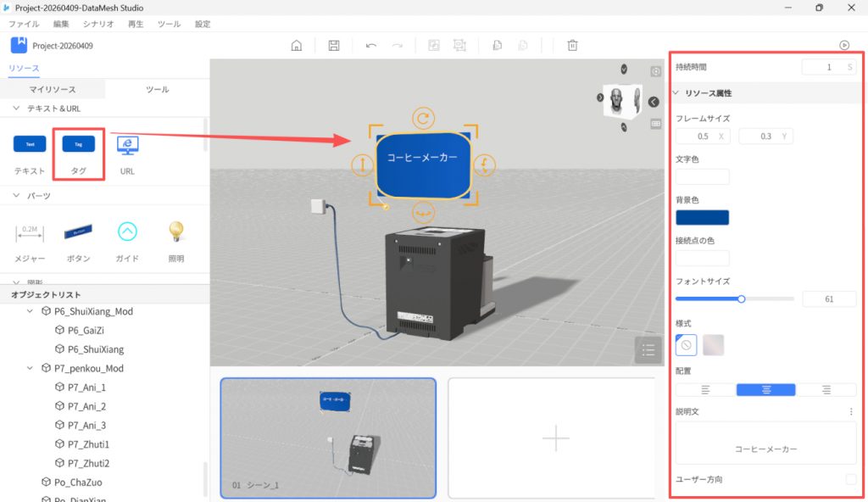Add new scene with plus card
Viewport: 868px width, 502px height.
click(555, 438)
